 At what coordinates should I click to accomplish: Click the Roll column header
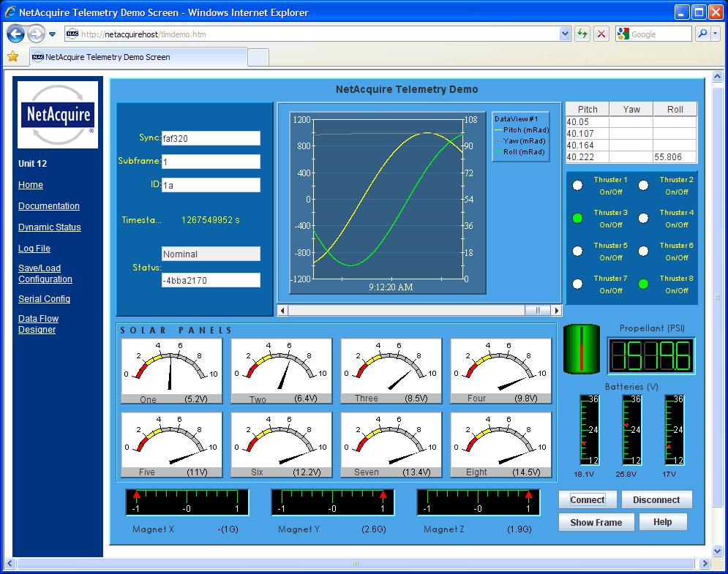(x=675, y=109)
